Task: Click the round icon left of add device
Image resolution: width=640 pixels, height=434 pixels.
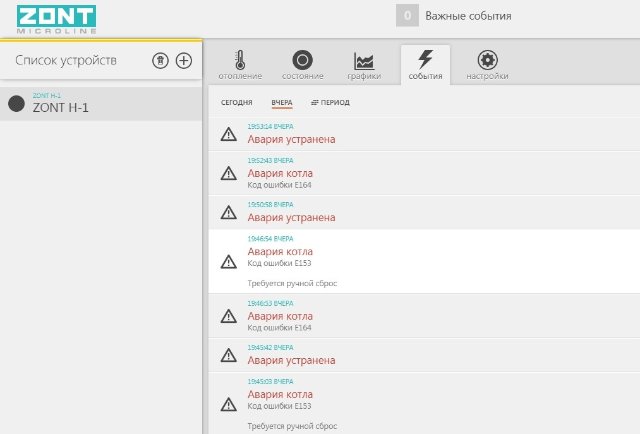Action: pos(160,61)
